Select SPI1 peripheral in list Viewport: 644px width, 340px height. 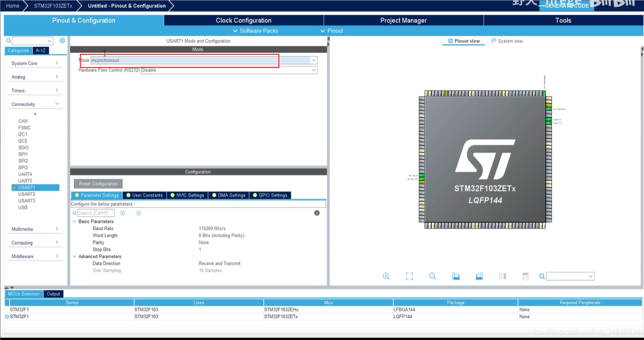[x=23, y=154]
